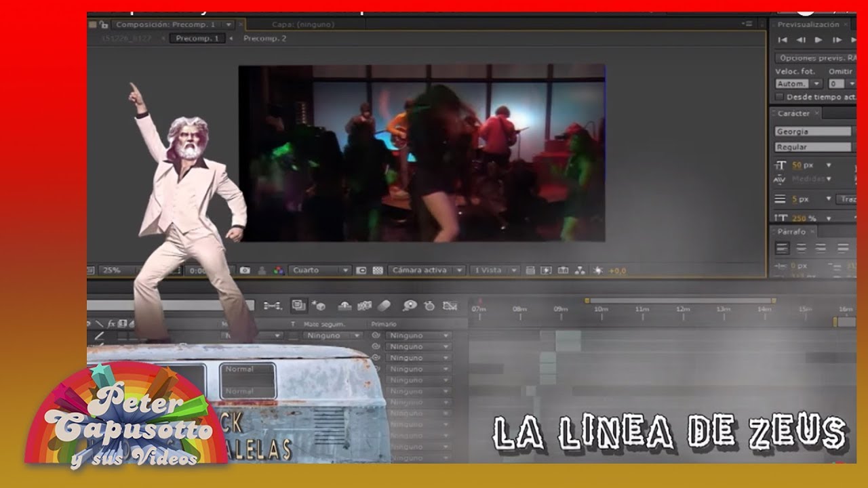Image resolution: width=868 pixels, height=488 pixels.
Task: Switch to the Precomp. 1 breadcrumb tab
Action: click(197, 39)
